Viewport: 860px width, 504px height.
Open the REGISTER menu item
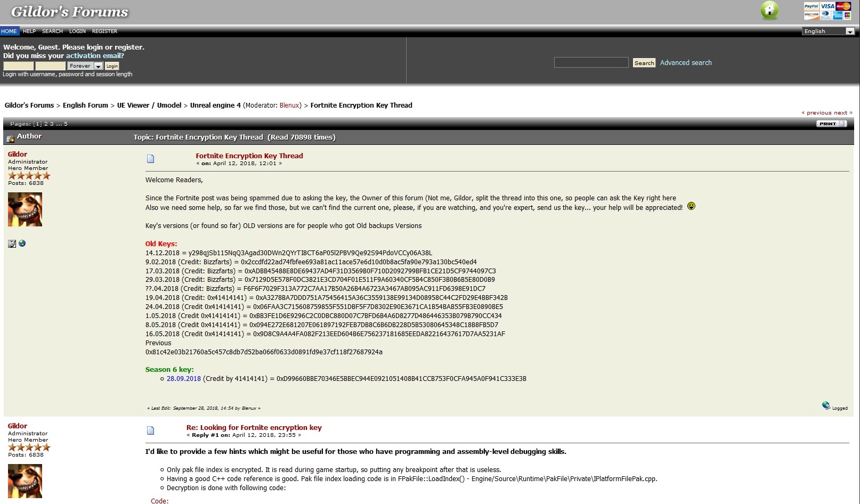pos(104,31)
